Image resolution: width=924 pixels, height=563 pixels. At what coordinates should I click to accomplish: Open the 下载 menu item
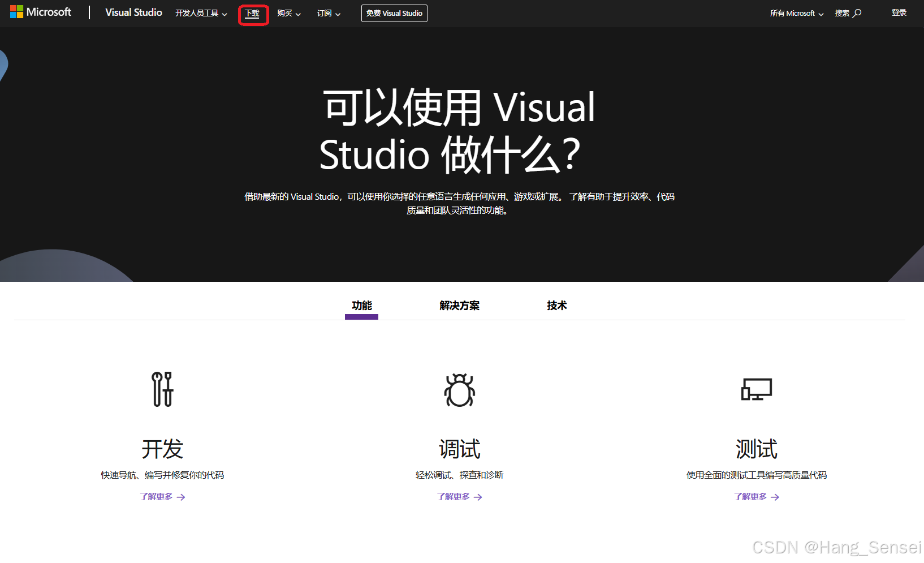click(252, 14)
